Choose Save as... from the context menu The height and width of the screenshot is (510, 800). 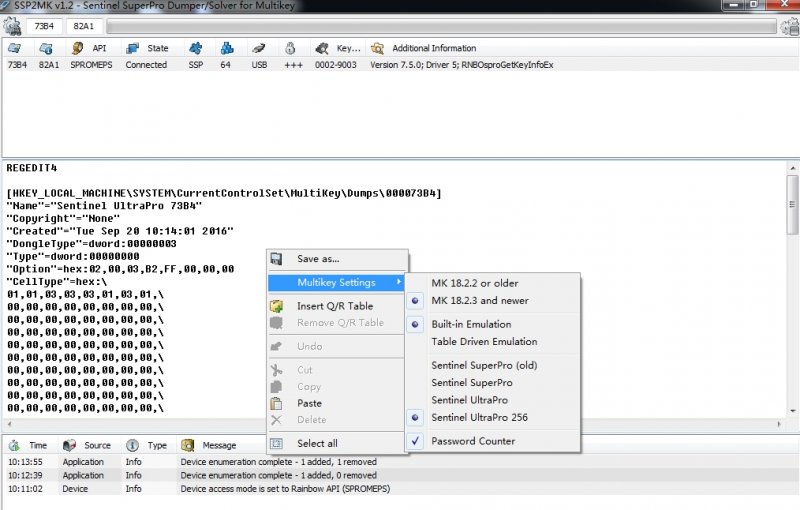338,259
